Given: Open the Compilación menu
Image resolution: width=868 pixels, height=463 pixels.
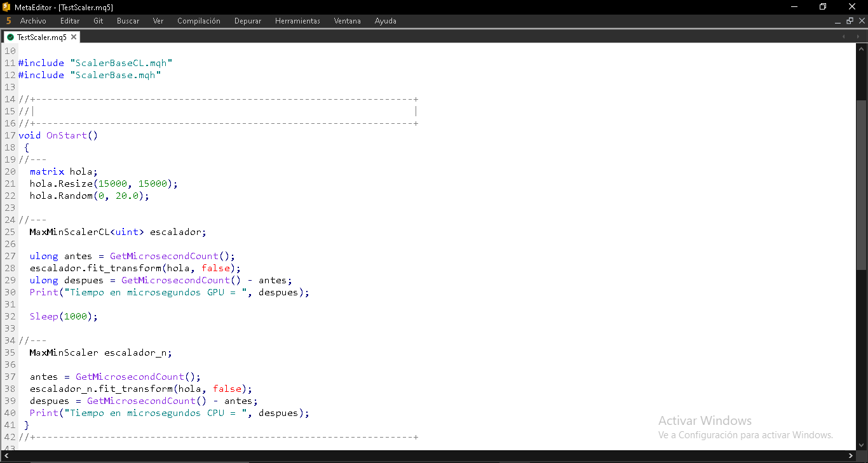Looking at the screenshot, I should click(x=198, y=21).
